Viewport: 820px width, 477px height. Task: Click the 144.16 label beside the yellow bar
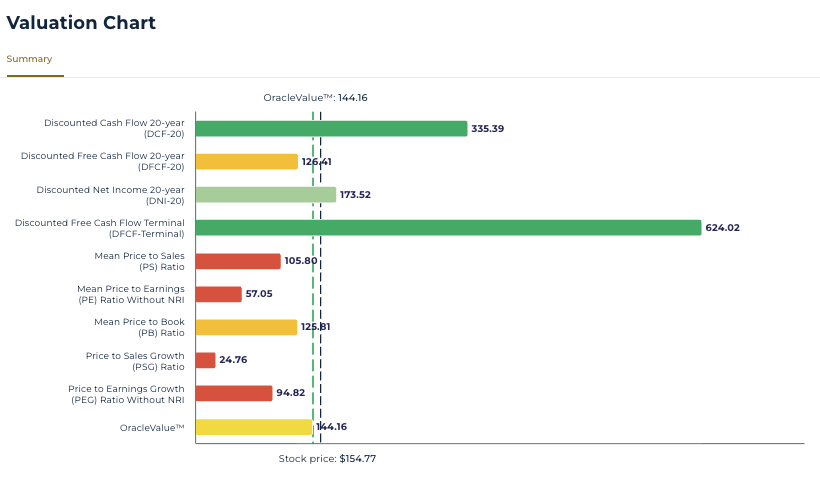pyautogui.click(x=332, y=426)
